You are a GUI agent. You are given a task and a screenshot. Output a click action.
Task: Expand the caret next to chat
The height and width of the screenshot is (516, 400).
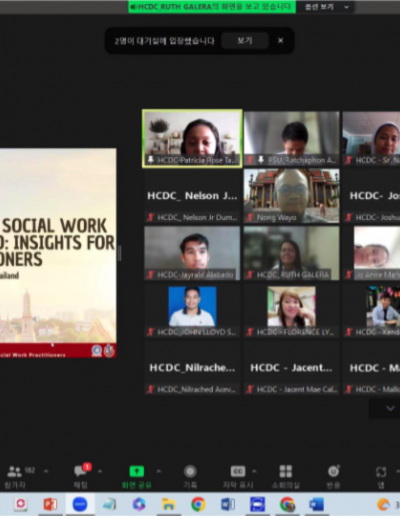pyautogui.click(x=100, y=471)
